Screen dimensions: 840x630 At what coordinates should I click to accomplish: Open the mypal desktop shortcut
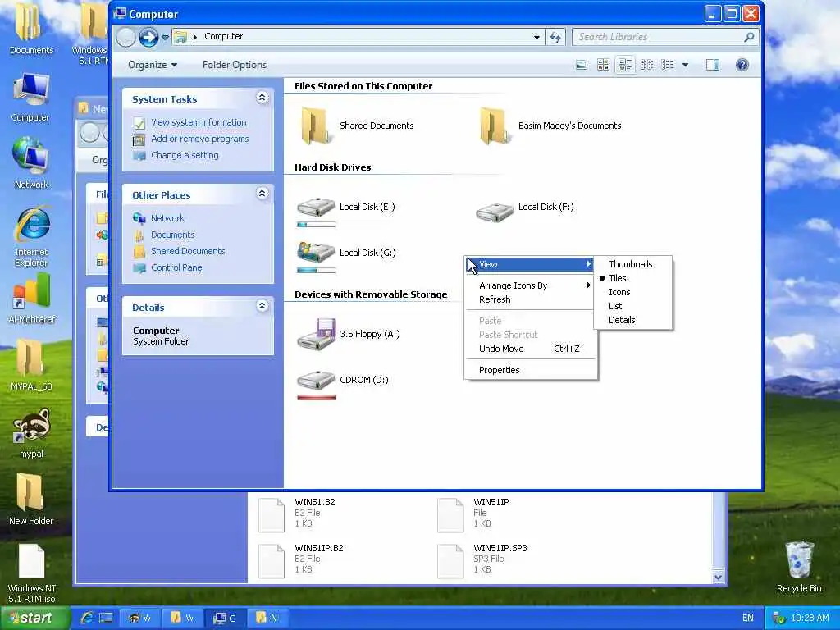coord(32,433)
